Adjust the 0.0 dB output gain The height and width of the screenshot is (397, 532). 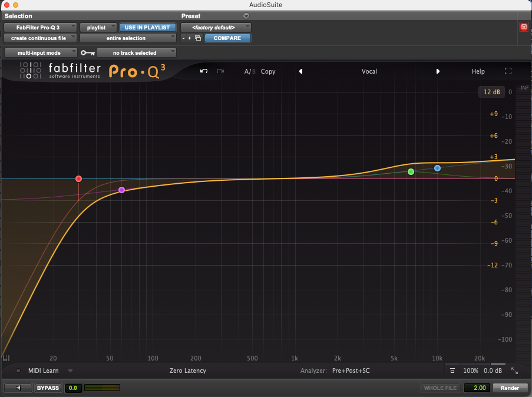493,370
